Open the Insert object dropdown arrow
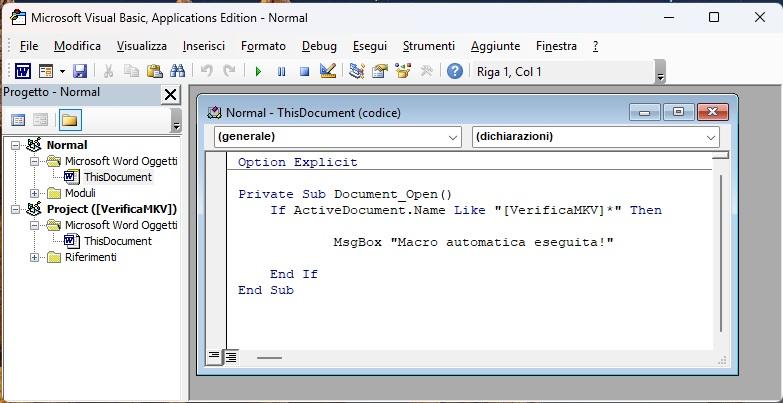Screen dimensions: 783x403 (x=62, y=71)
